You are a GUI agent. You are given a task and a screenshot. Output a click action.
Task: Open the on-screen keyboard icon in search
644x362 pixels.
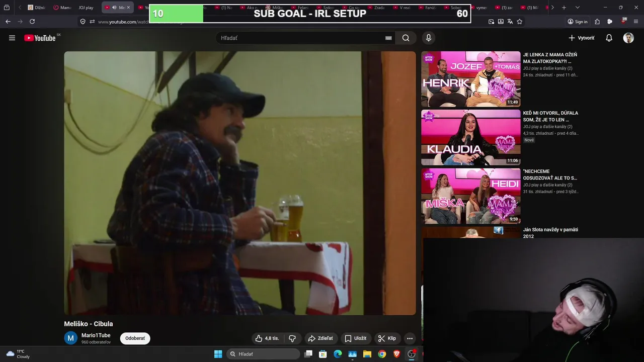click(388, 38)
